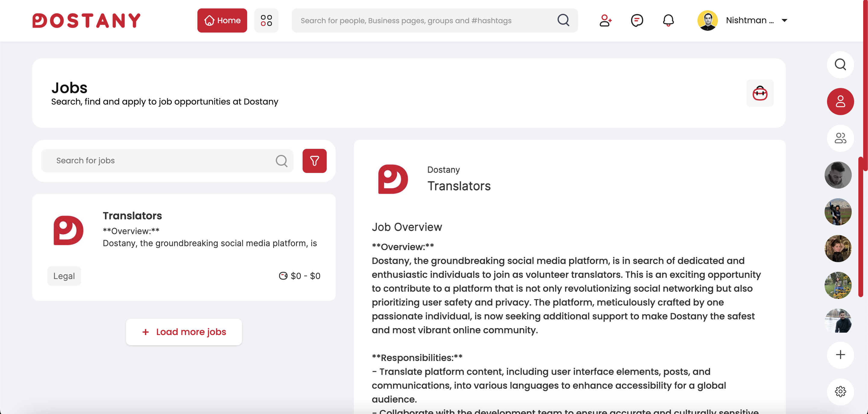Click the Home button in navbar
This screenshot has width=868, height=414.
pos(222,20)
